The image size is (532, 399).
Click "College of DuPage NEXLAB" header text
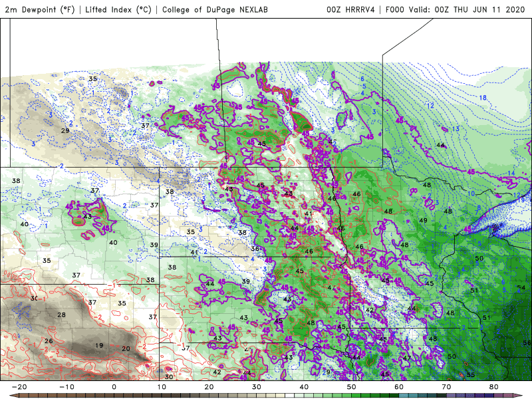[215, 9]
